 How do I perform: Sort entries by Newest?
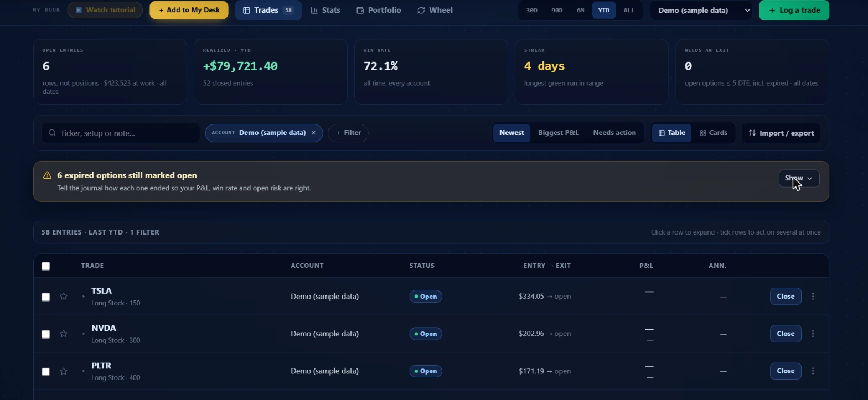click(512, 133)
